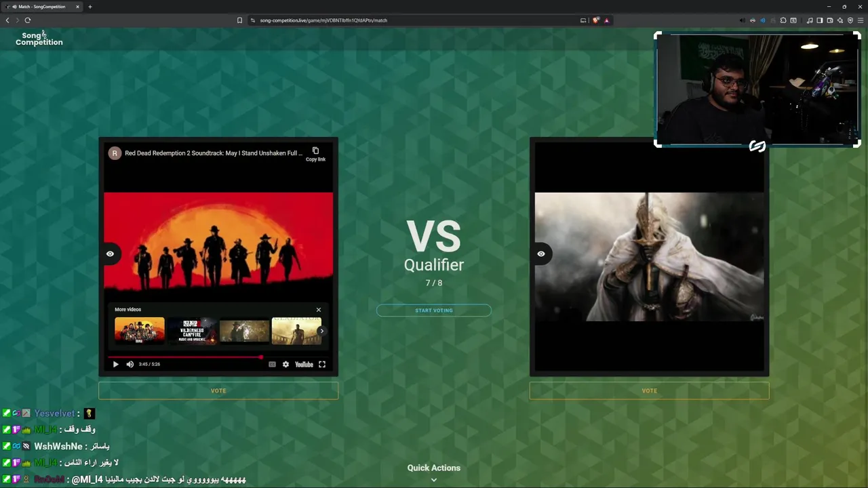Screen dimensions: 868x488
Task: Go back in browser history
Action: click(x=7, y=20)
